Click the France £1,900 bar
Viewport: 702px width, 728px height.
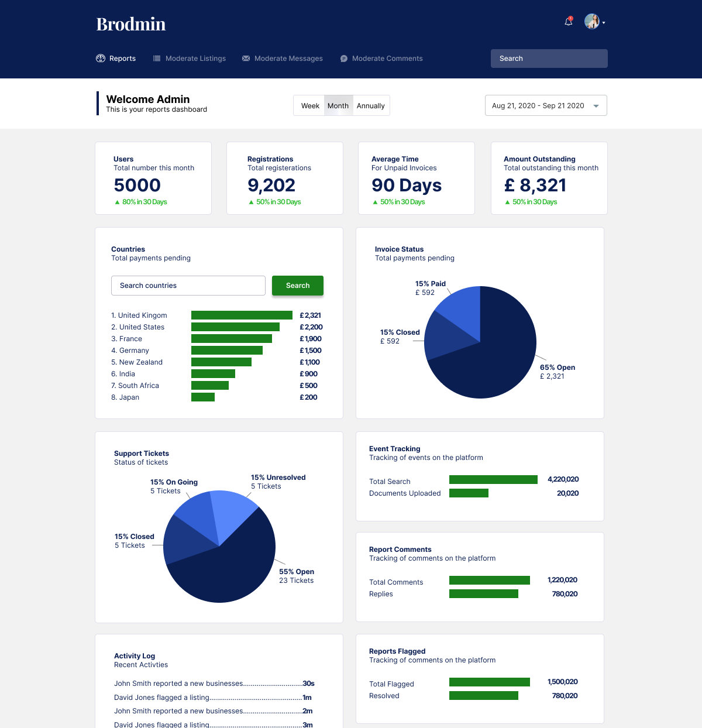(232, 339)
